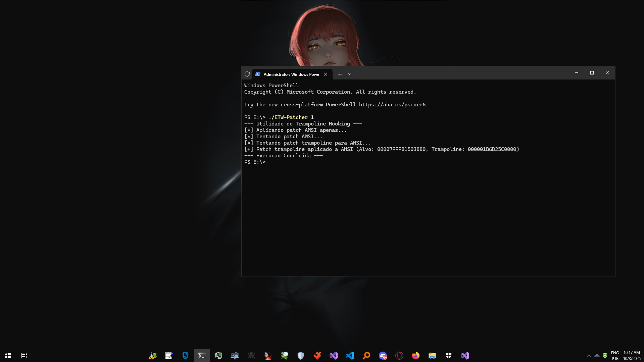Open the green monitor taskbar app
Screen dimensions: 644x362
click(x=218, y=356)
